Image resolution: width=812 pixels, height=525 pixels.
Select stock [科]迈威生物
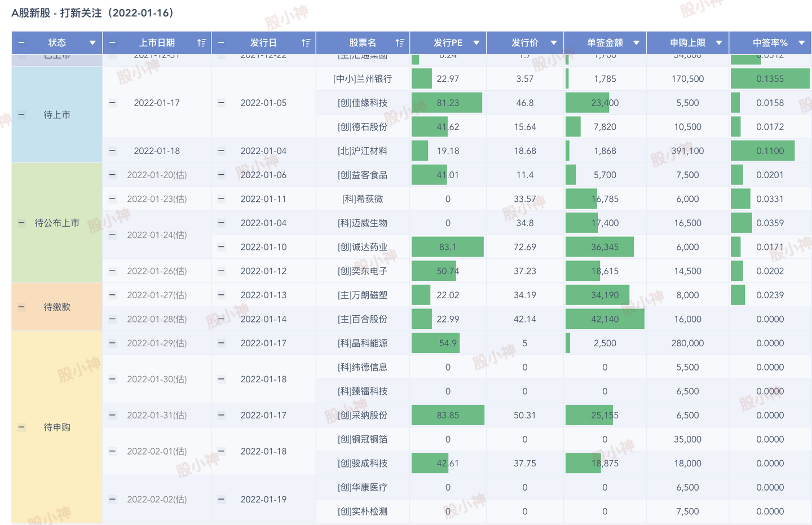363,223
